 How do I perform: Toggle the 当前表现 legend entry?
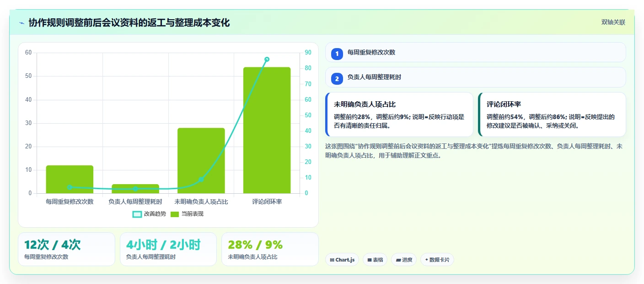[187, 214]
